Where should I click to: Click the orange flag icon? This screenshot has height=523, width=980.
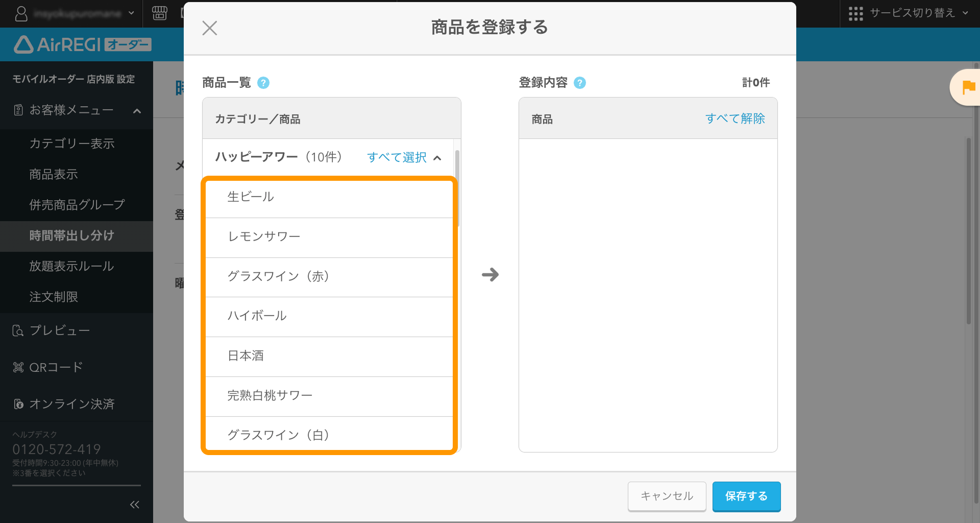click(968, 87)
